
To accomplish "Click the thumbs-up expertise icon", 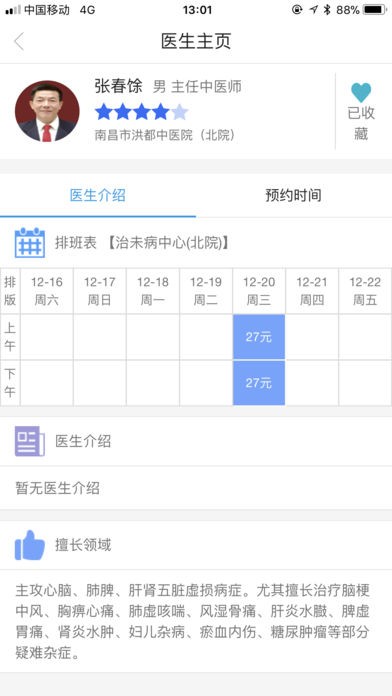I will [30, 545].
